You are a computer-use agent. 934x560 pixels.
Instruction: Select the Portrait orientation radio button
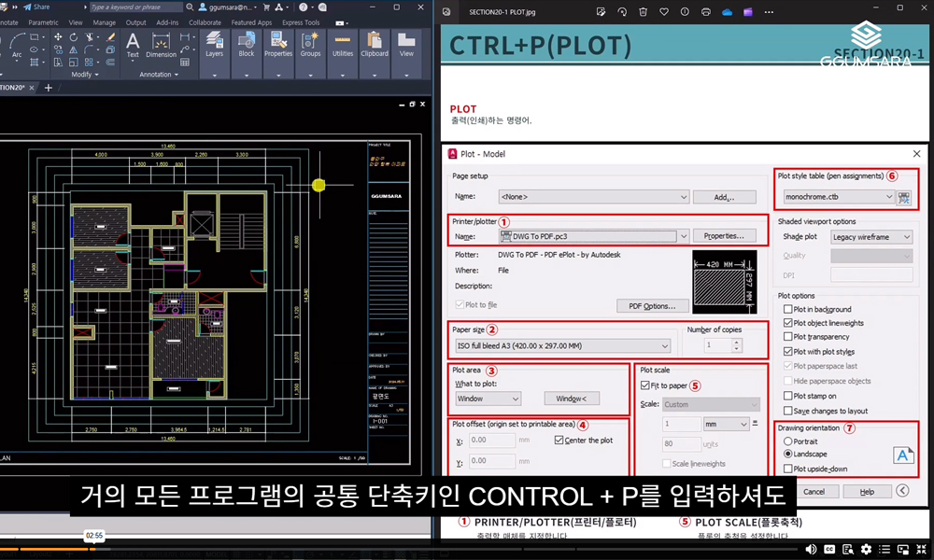(788, 441)
